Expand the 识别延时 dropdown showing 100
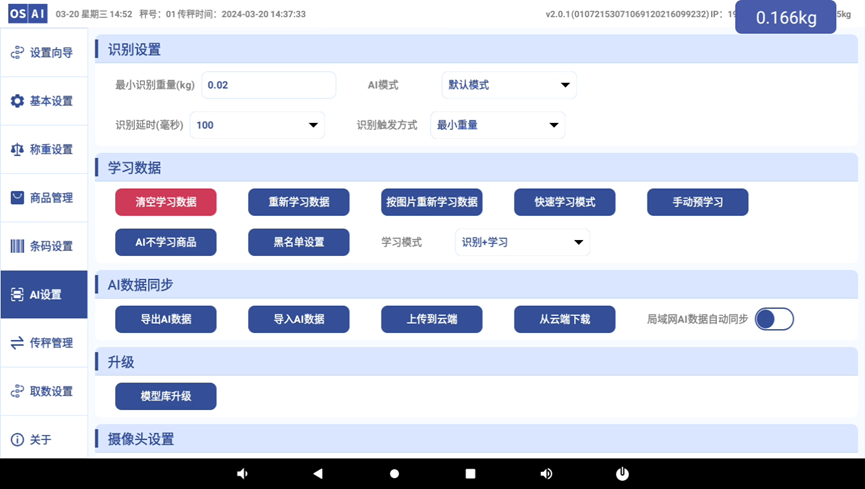 258,125
